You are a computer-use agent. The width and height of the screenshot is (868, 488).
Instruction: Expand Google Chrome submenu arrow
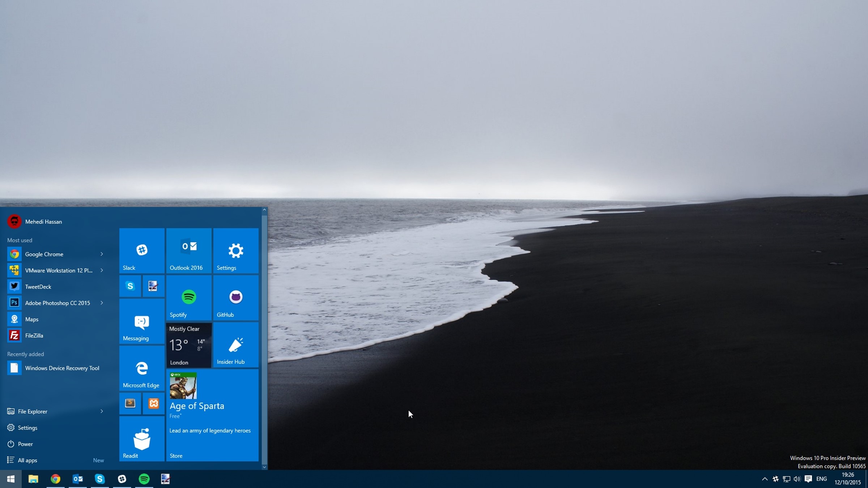pyautogui.click(x=101, y=254)
